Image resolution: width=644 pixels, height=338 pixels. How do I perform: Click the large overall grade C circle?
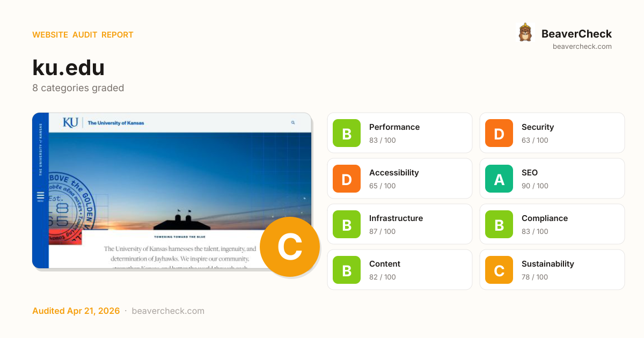tap(290, 247)
